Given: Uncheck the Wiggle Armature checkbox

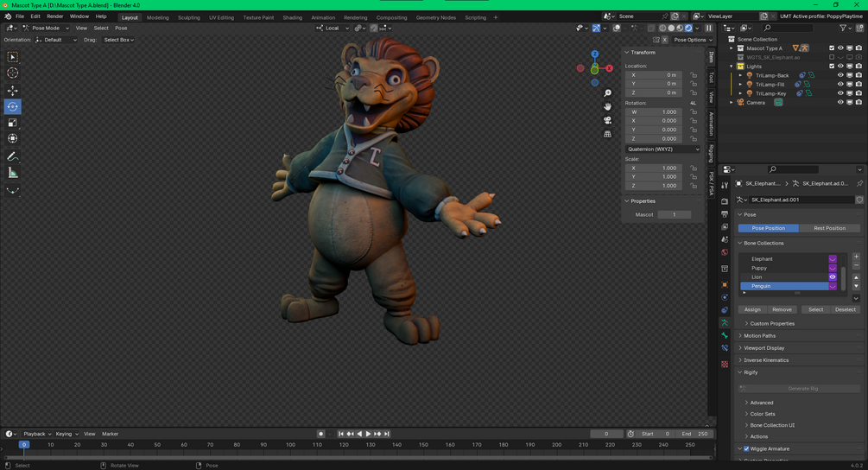Looking at the screenshot, I should 746,449.
